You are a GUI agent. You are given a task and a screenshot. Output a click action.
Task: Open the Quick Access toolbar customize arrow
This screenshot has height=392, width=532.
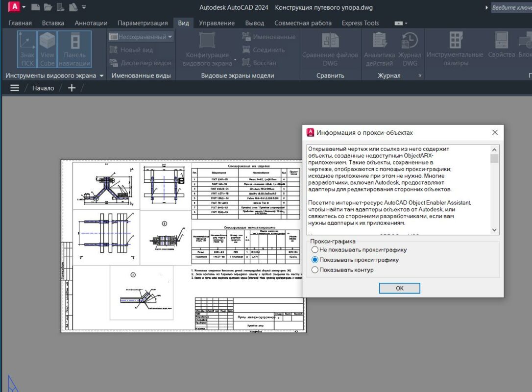(x=84, y=7)
